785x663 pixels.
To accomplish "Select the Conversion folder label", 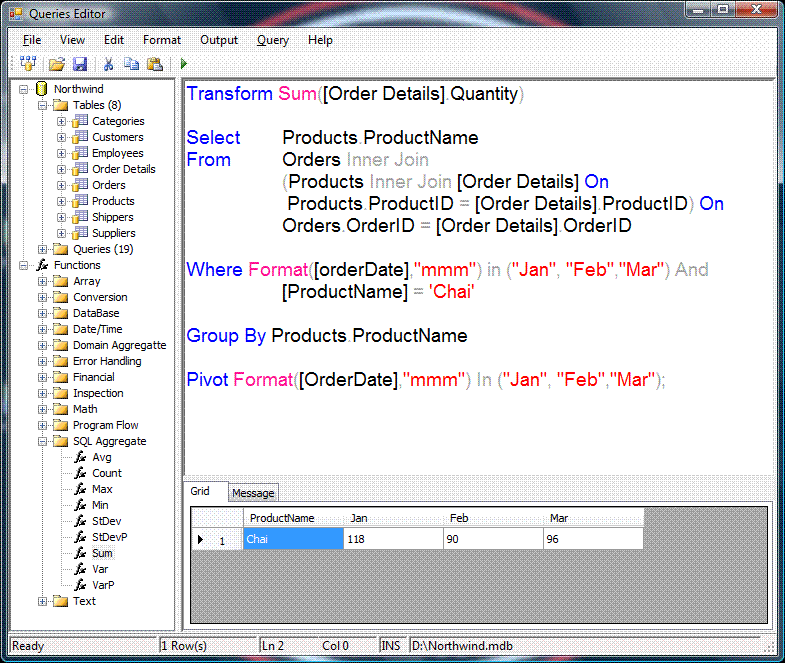I will coord(100,297).
